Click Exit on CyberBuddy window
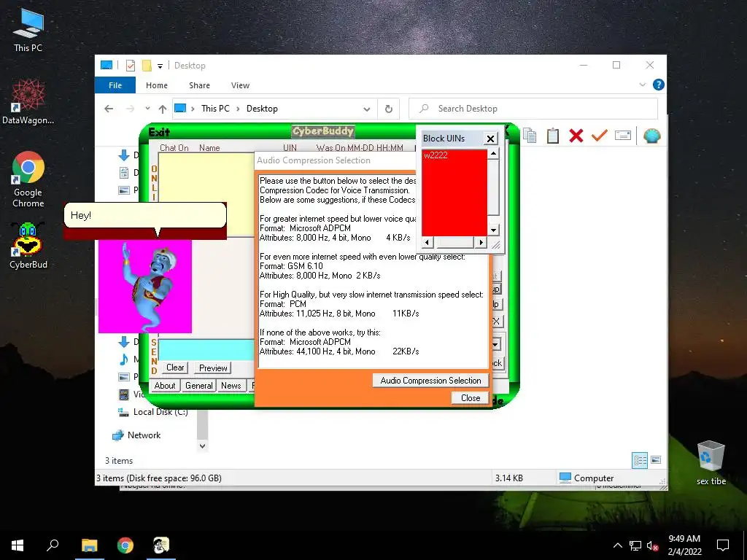Screen dimensions: 747x560 click(x=158, y=132)
